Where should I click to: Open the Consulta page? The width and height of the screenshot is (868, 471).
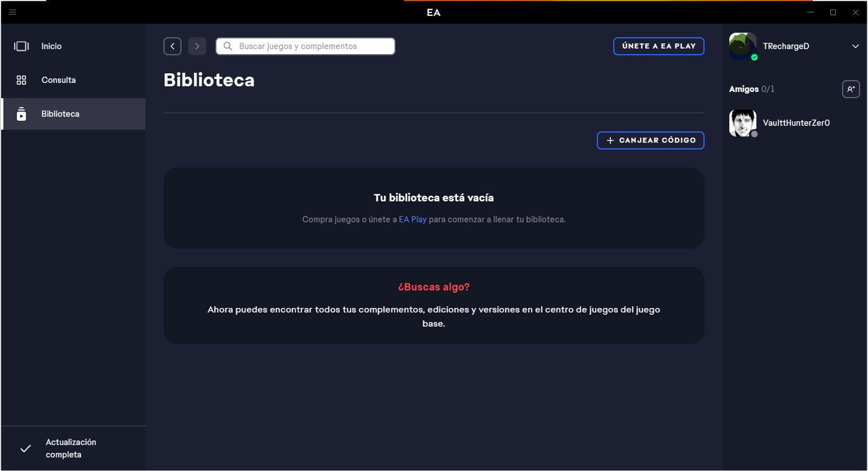[x=73, y=80]
